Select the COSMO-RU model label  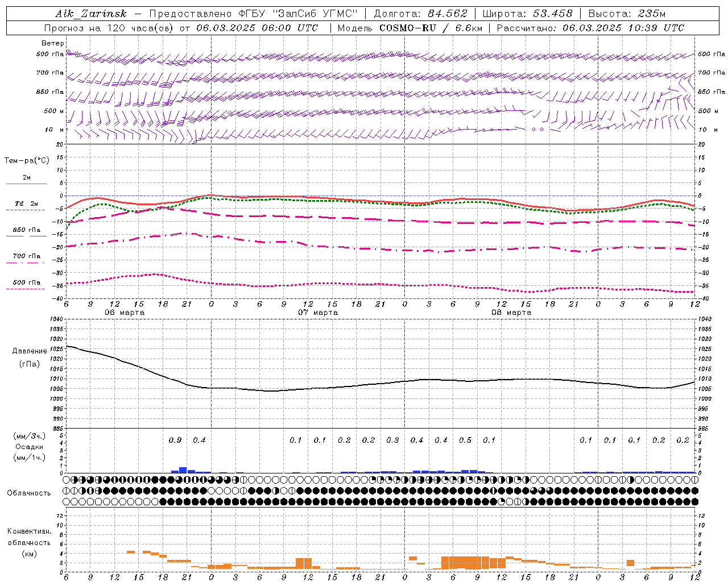click(x=407, y=28)
